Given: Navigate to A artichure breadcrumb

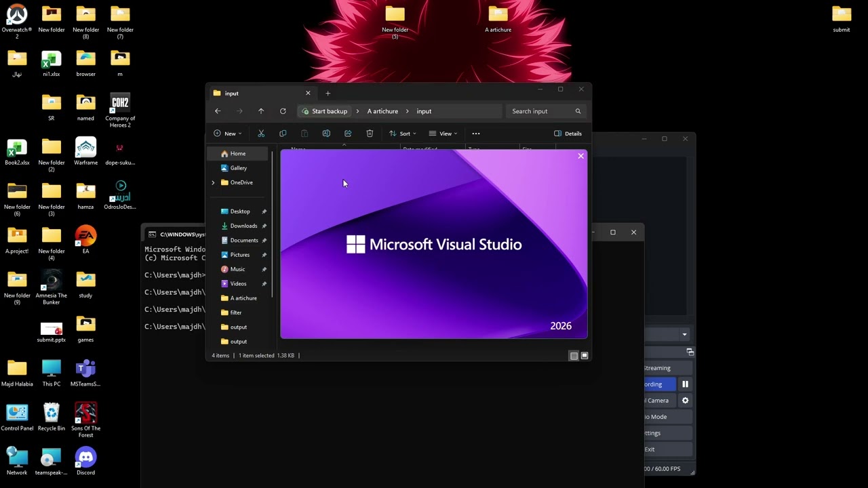Looking at the screenshot, I should tap(382, 111).
